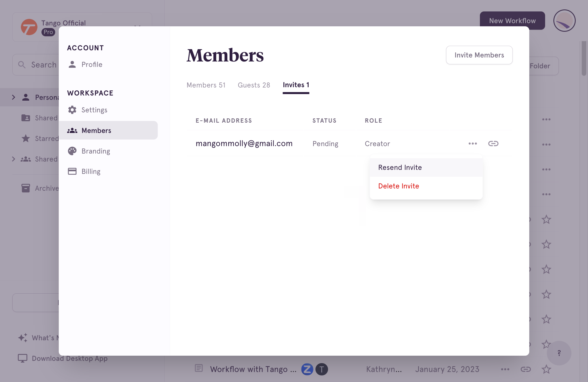
Task: Click Download Desktop App monitor icon
Action: (23, 358)
